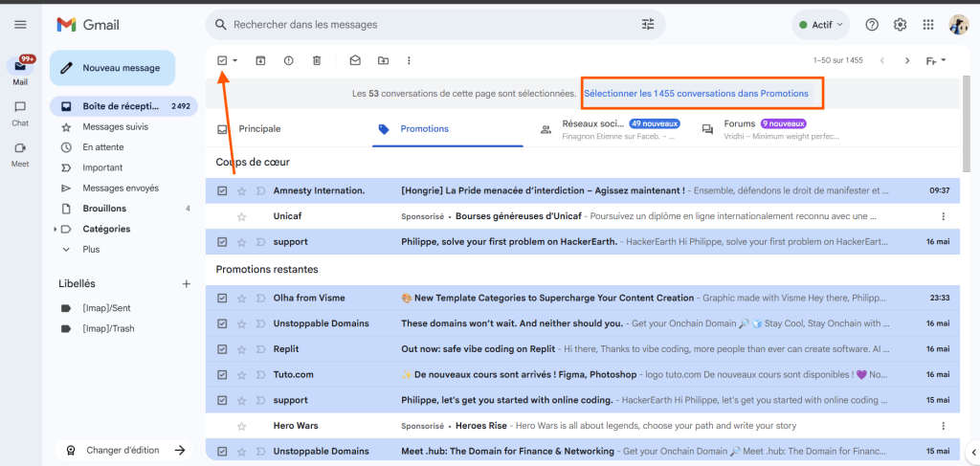Open Hero Wars Heroes Rise sponsored message
The width and height of the screenshot is (980, 466).
(x=583, y=426)
